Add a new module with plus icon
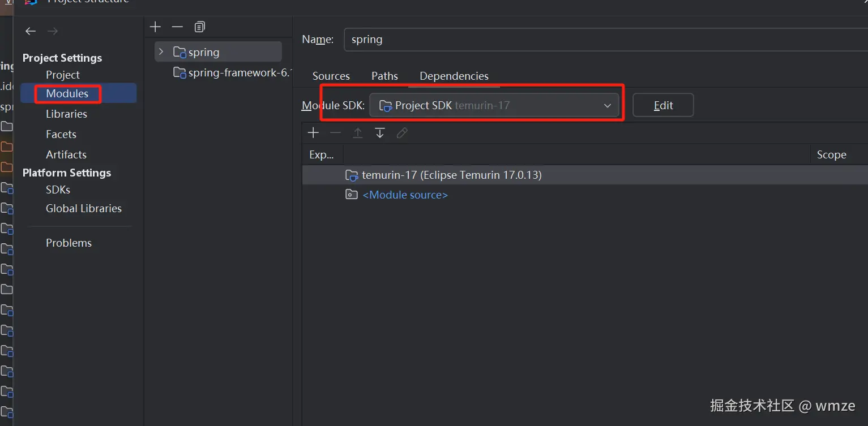The height and width of the screenshot is (426, 868). 156,27
